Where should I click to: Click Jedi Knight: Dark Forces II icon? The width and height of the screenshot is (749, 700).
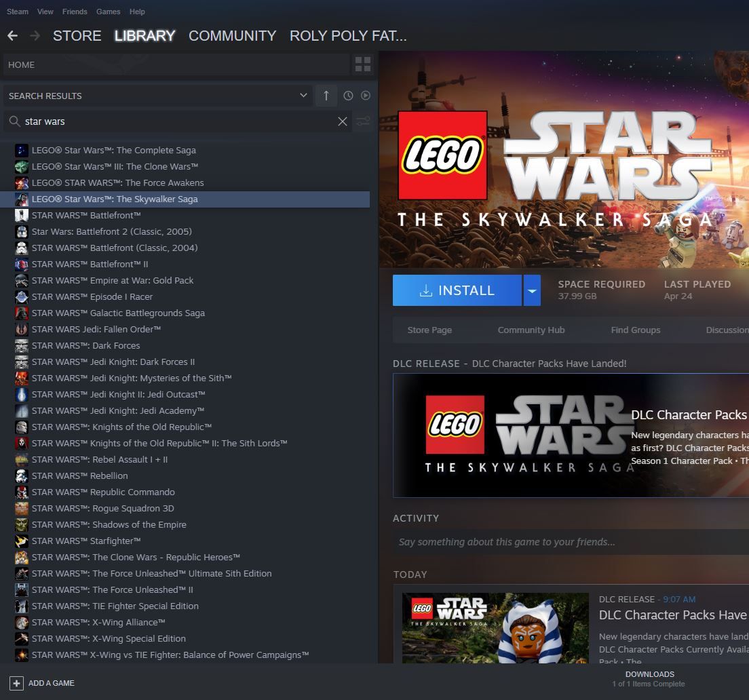coord(22,362)
